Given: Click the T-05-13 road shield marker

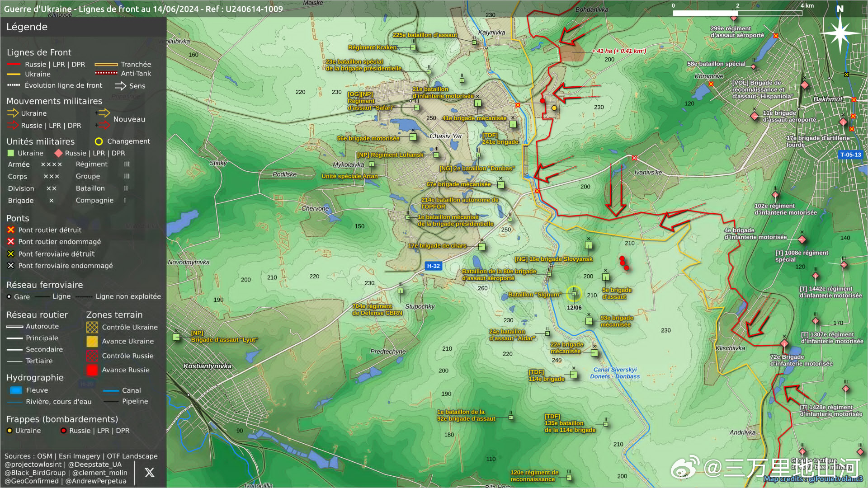Looking at the screenshot, I should [850, 155].
